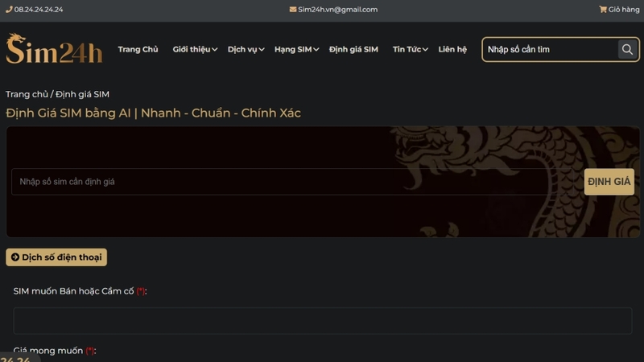Click the phone icon in top bar
The image size is (644, 362).
pyautogui.click(x=9, y=10)
